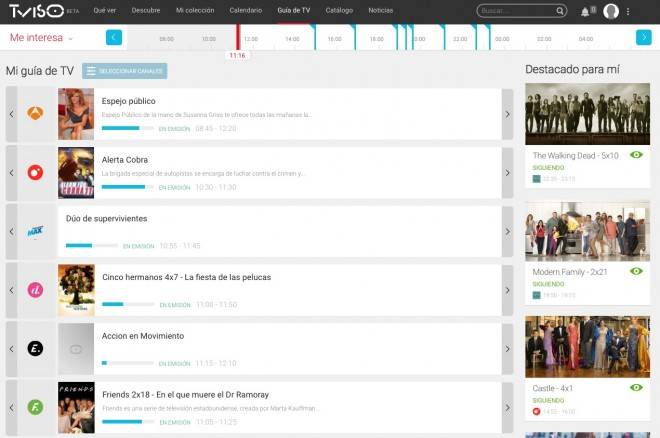The width and height of the screenshot is (660, 438).
Task: Click the Dúo de supervivientes title
Action: coord(106,219)
